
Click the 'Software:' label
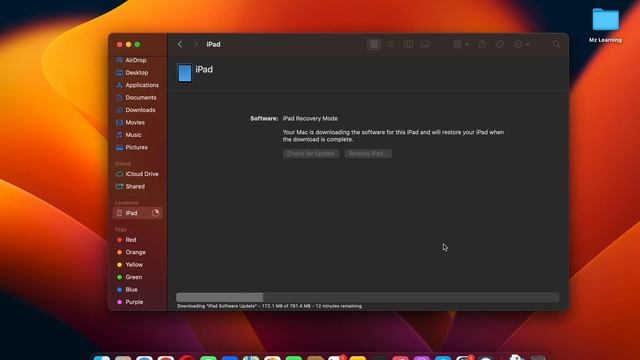264,118
